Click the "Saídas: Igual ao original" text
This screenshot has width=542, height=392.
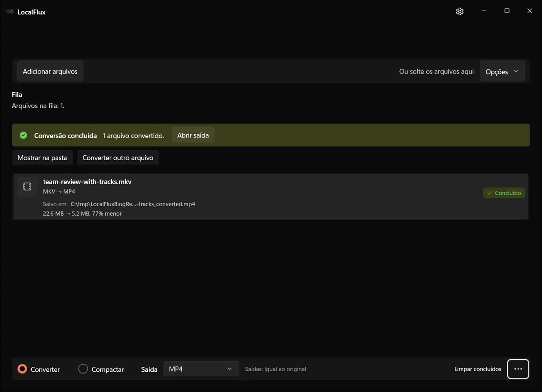coord(276,369)
